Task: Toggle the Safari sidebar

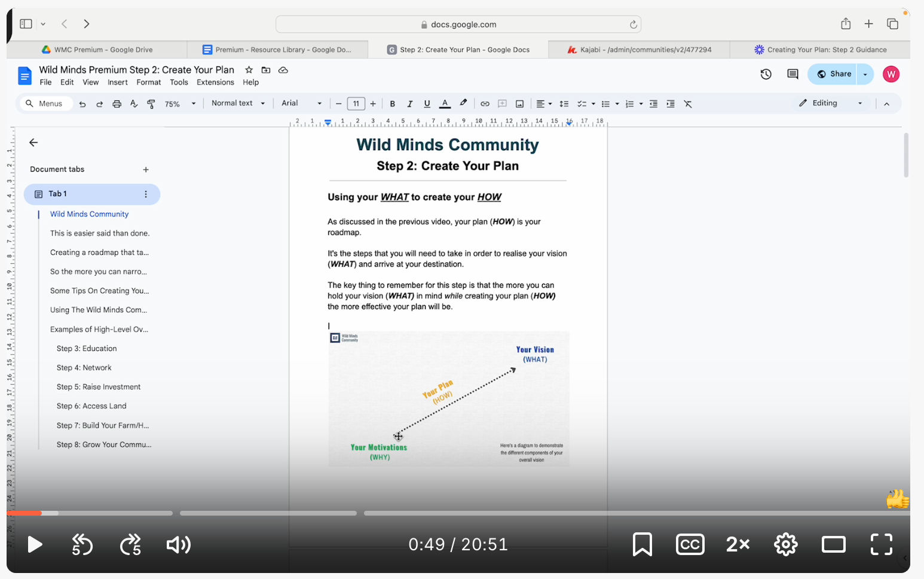Action: 26,24
